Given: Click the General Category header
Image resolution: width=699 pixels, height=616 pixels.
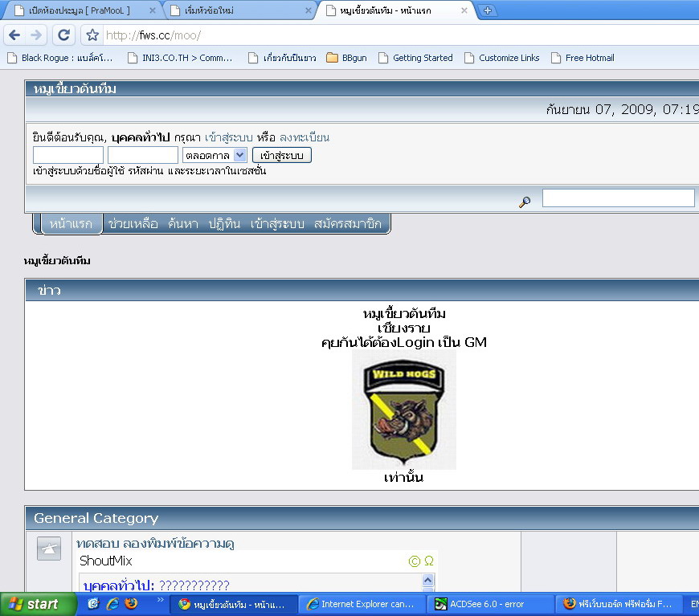Looking at the screenshot, I should [x=96, y=518].
